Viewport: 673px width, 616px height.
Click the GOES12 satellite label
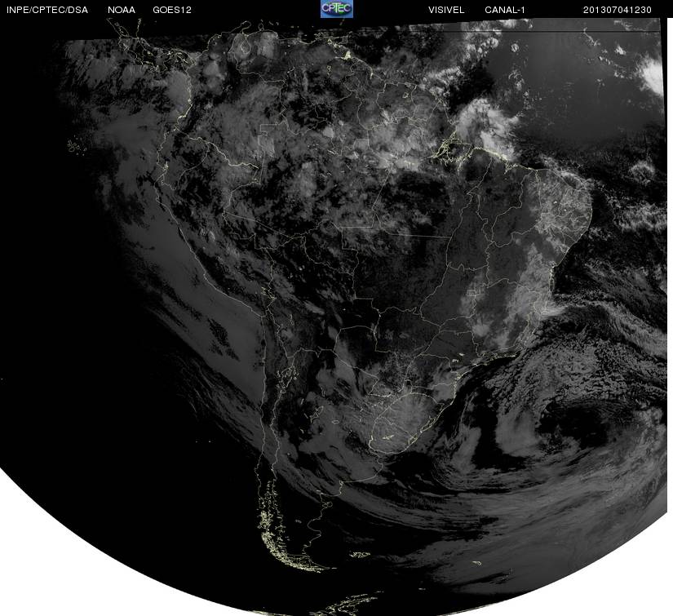[172, 10]
